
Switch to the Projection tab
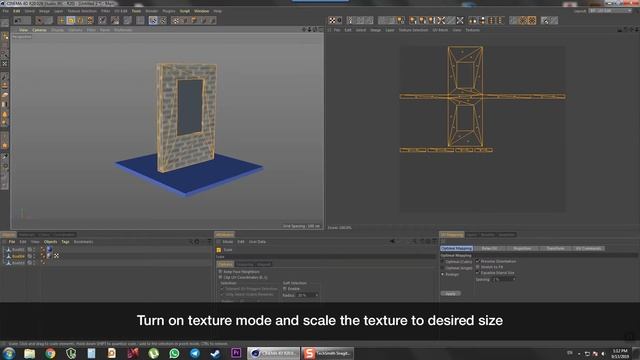(522, 248)
